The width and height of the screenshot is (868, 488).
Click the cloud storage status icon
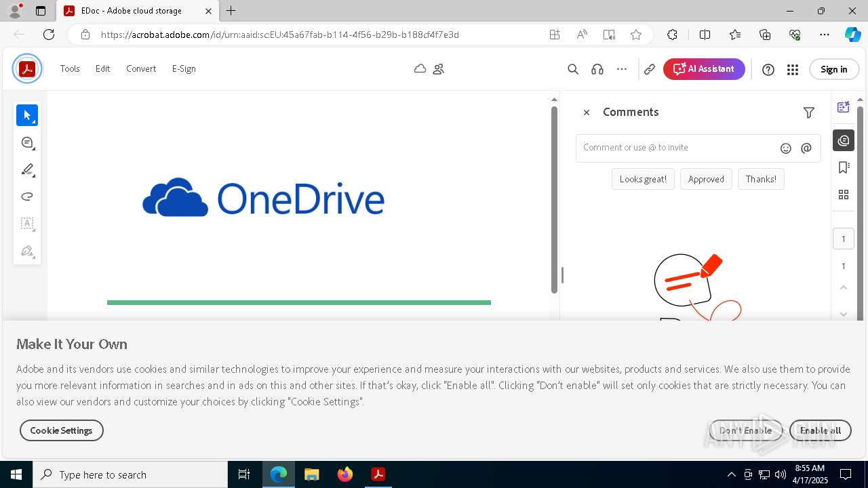(420, 68)
